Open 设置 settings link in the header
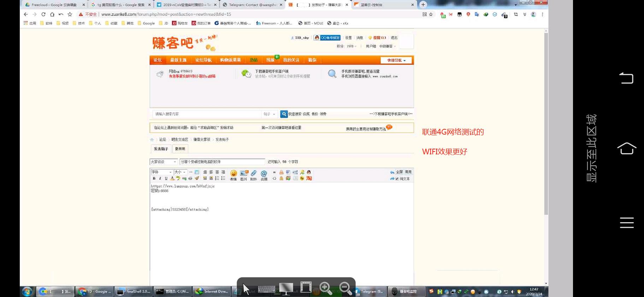The image size is (644, 297). pyautogui.click(x=348, y=38)
